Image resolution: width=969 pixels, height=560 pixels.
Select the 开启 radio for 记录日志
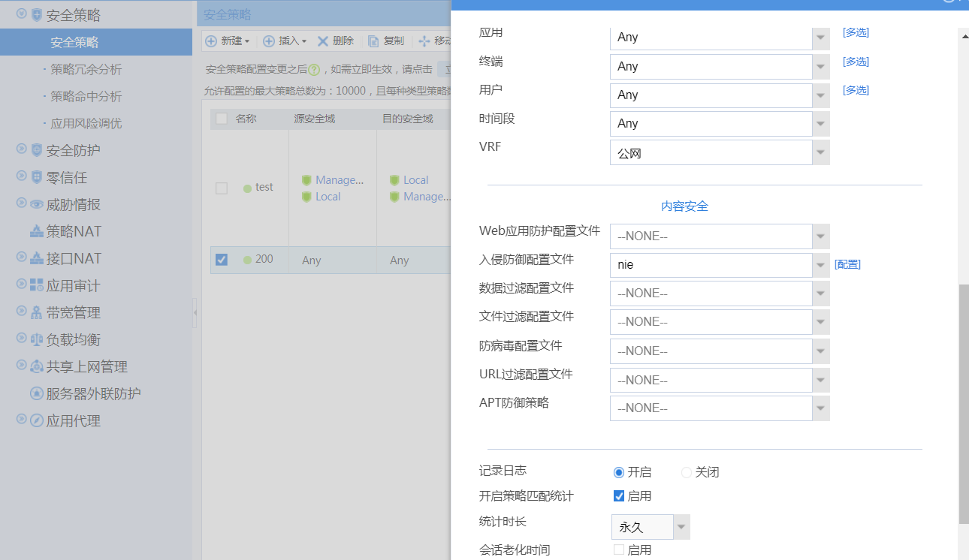pos(619,472)
